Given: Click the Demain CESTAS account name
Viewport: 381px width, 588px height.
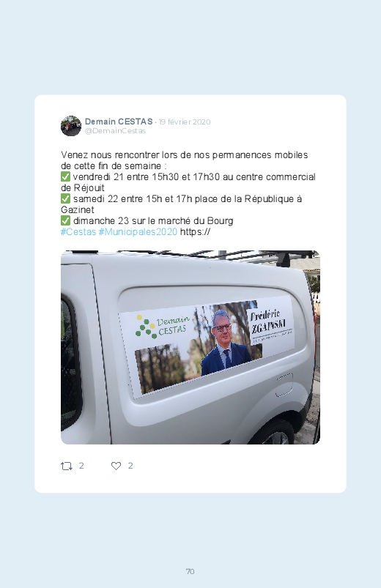Looking at the screenshot, I should pos(119,122).
